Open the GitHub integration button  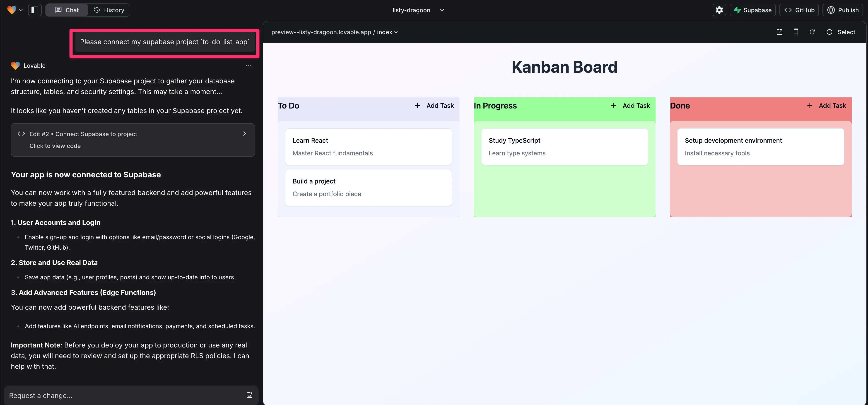[799, 10]
